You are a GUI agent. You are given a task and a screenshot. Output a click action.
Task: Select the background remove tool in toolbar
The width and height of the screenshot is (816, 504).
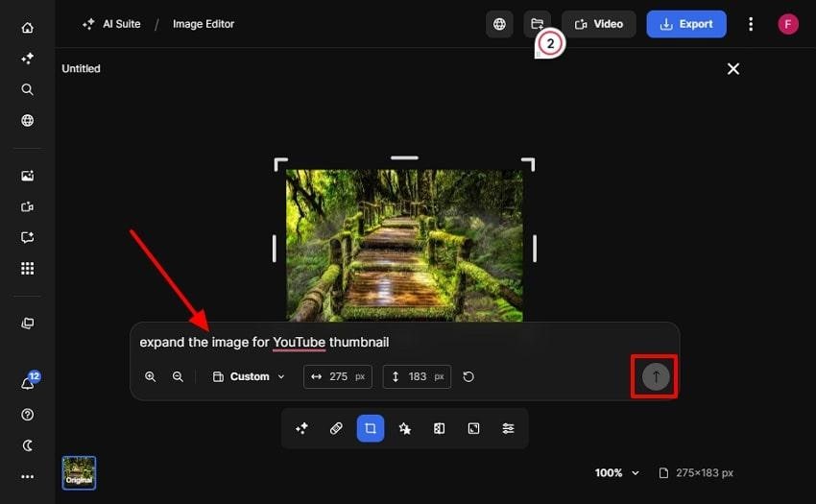pyautogui.click(x=440, y=428)
